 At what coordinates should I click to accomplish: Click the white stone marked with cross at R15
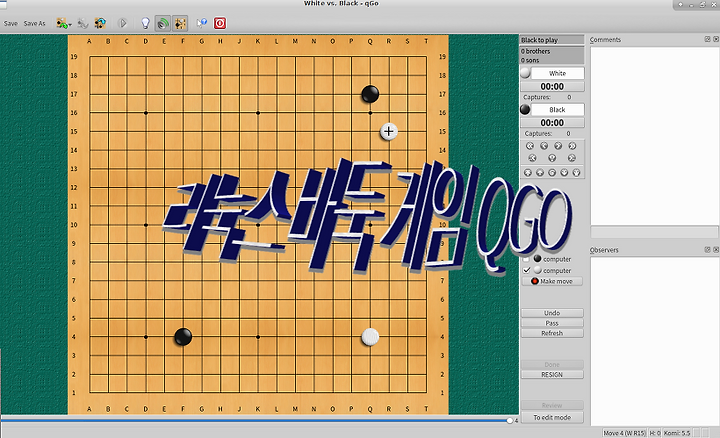point(388,131)
